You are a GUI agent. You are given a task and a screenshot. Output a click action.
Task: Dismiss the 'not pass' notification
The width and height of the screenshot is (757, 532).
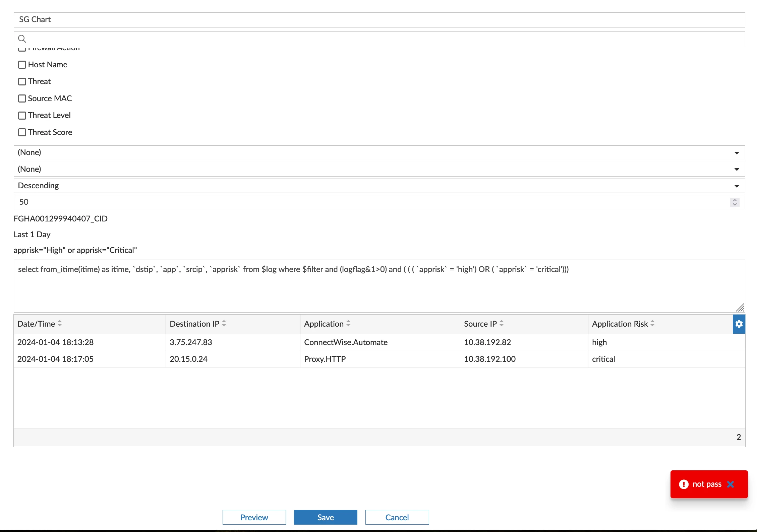[x=731, y=484]
